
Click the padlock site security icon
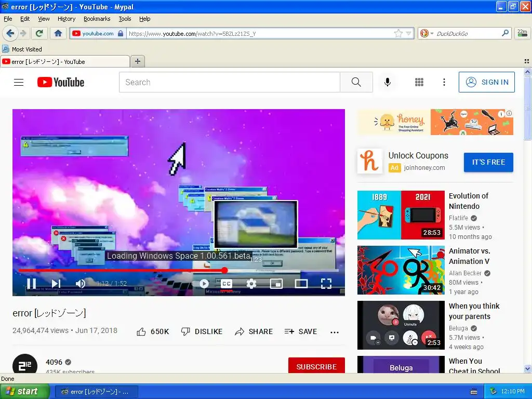point(121,33)
